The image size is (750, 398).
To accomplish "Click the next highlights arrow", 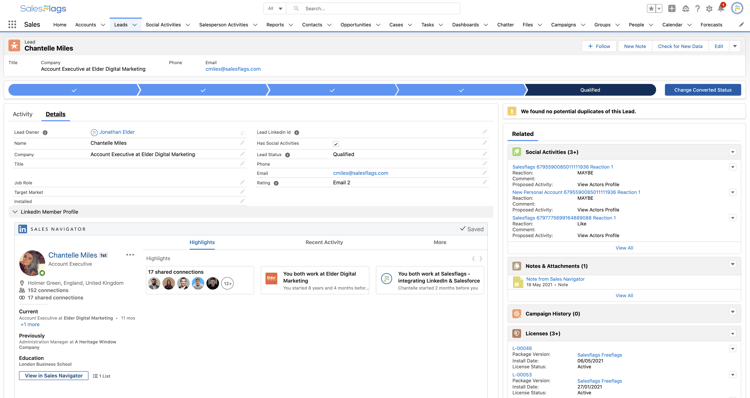I will coord(481,259).
